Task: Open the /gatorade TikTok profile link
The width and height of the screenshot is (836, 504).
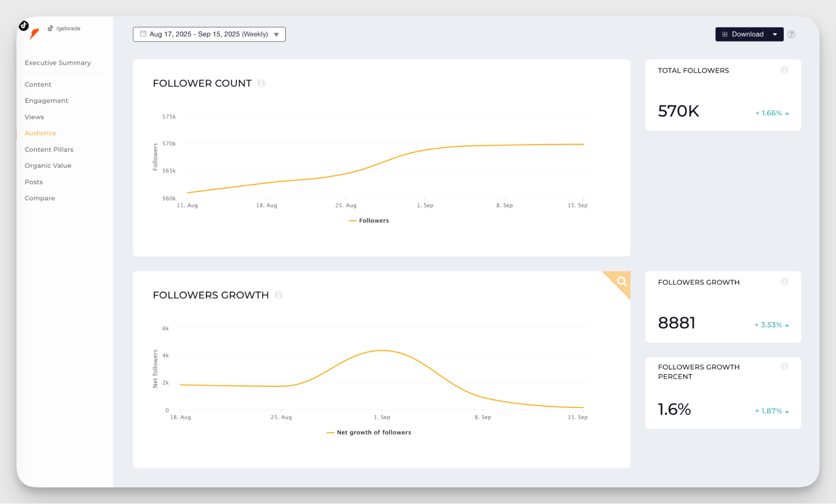Action: coord(68,28)
